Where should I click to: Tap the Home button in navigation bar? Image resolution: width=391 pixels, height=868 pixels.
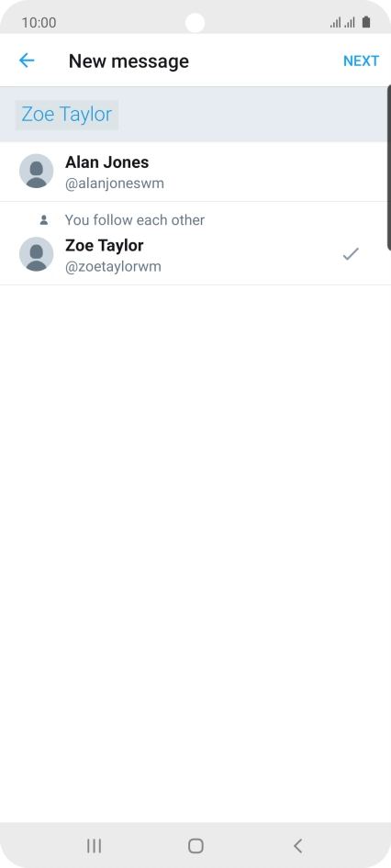tap(195, 845)
